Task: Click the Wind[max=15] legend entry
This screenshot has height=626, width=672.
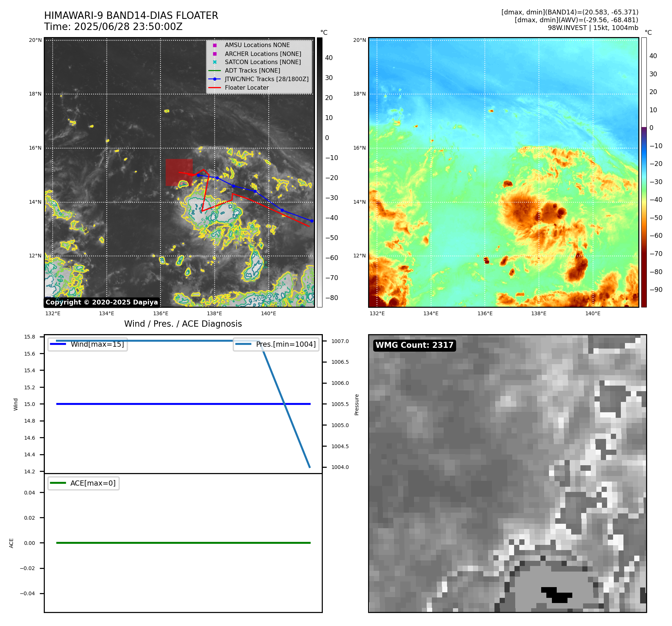Action: click(87, 344)
